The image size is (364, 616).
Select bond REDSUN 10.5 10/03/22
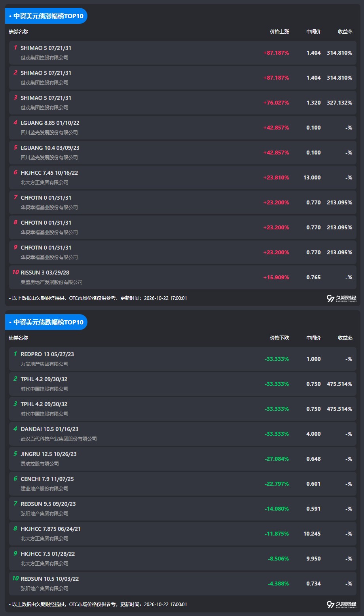(183, 584)
